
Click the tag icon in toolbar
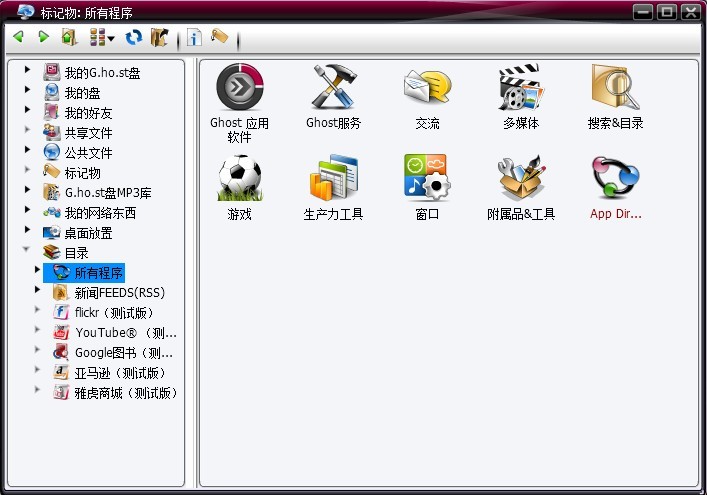click(x=219, y=37)
